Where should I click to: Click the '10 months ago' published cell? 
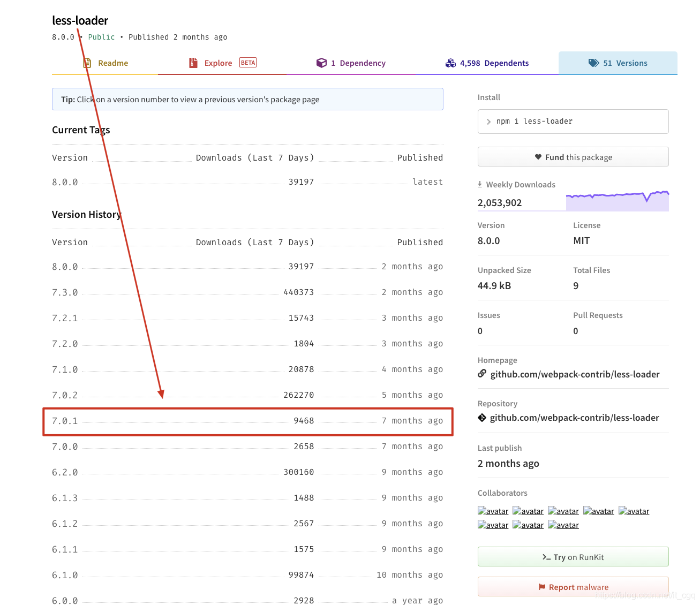click(x=410, y=575)
